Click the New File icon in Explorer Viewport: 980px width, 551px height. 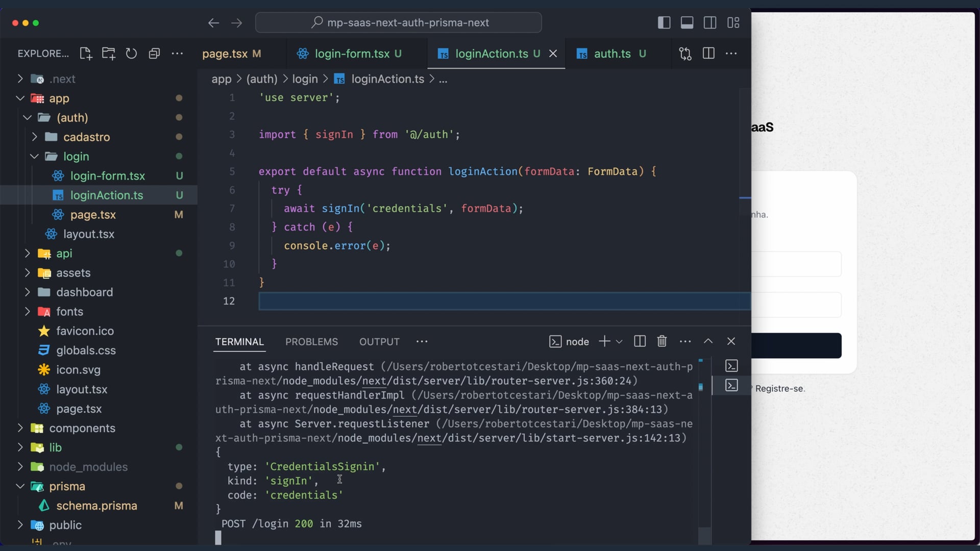[x=86, y=54]
